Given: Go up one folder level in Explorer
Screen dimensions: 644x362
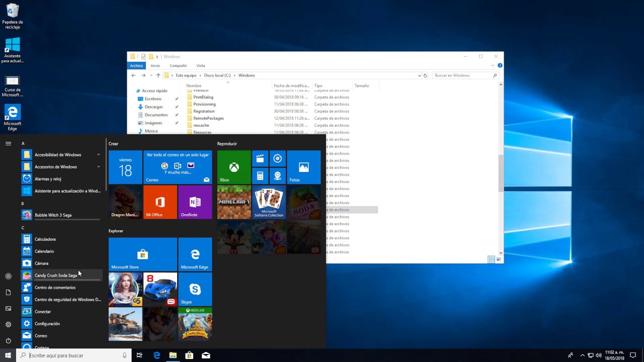Looking at the screenshot, I should (x=158, y=75).
